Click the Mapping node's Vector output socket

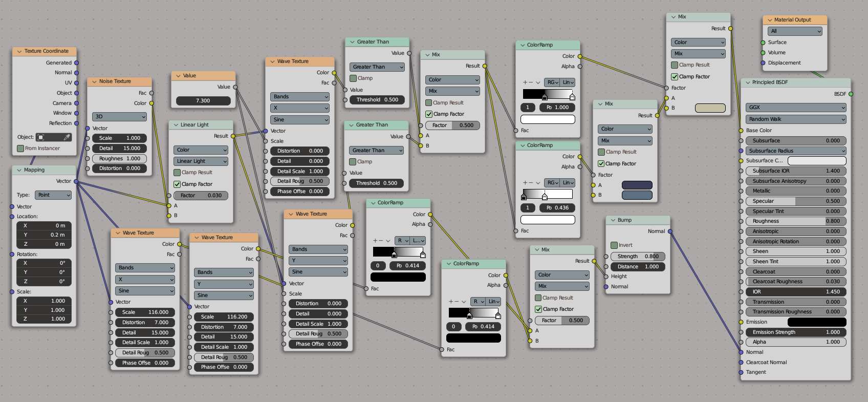pos(76,181)
